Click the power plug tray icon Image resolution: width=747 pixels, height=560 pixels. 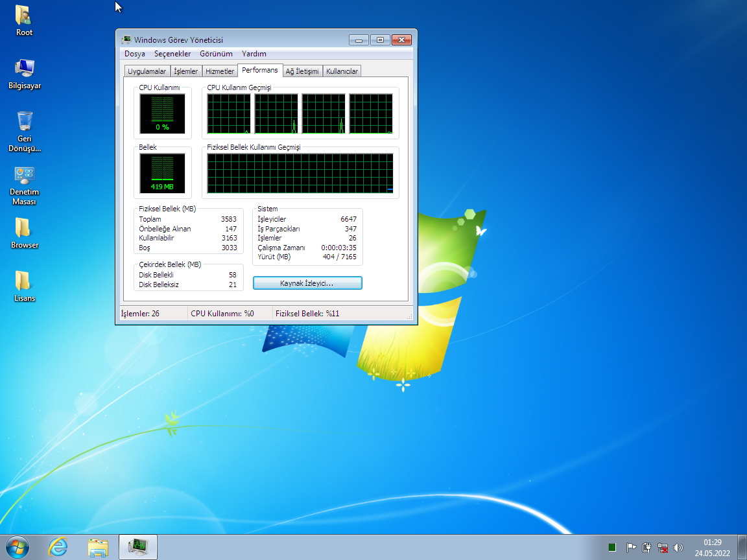tap(646, 548)
